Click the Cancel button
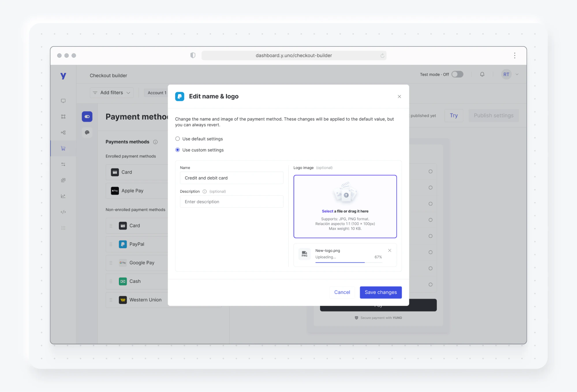 (x=342, y=292)
